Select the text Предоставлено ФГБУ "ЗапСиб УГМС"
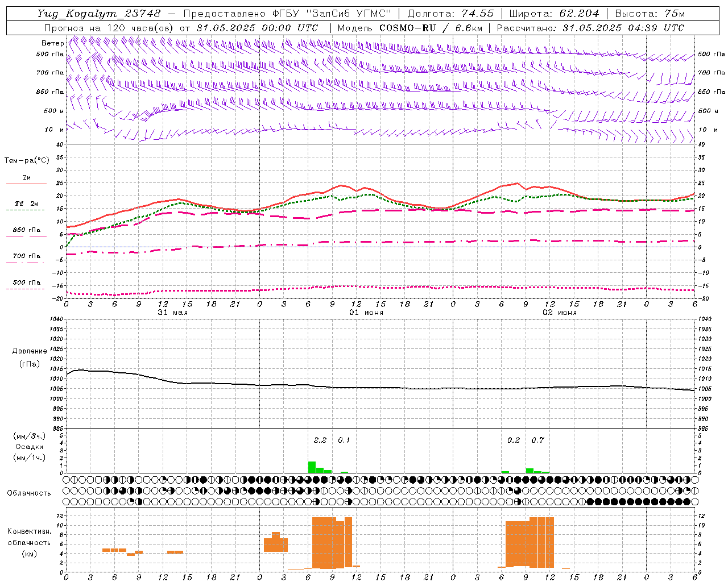728x582 pixels. click(x=287, y=13)
